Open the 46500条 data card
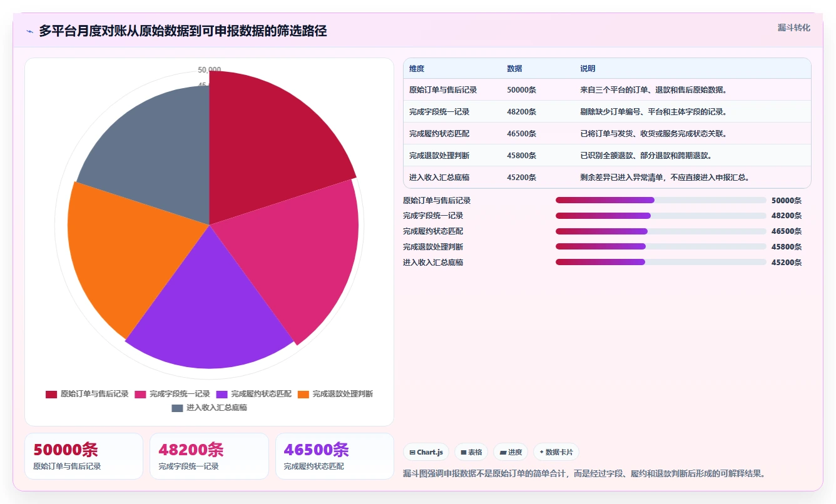The height and width of the screenshot is (504, 836). (x=335, y=456)
